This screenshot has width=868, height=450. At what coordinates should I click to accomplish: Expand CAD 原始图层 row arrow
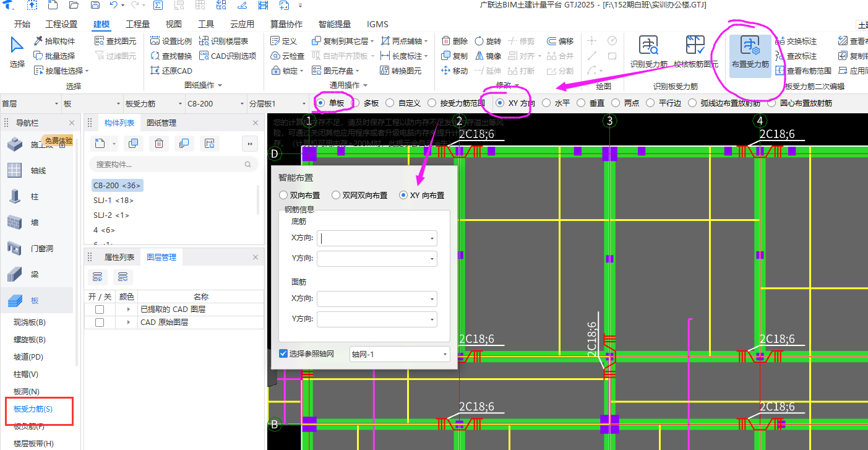click(x=129, y=322)
